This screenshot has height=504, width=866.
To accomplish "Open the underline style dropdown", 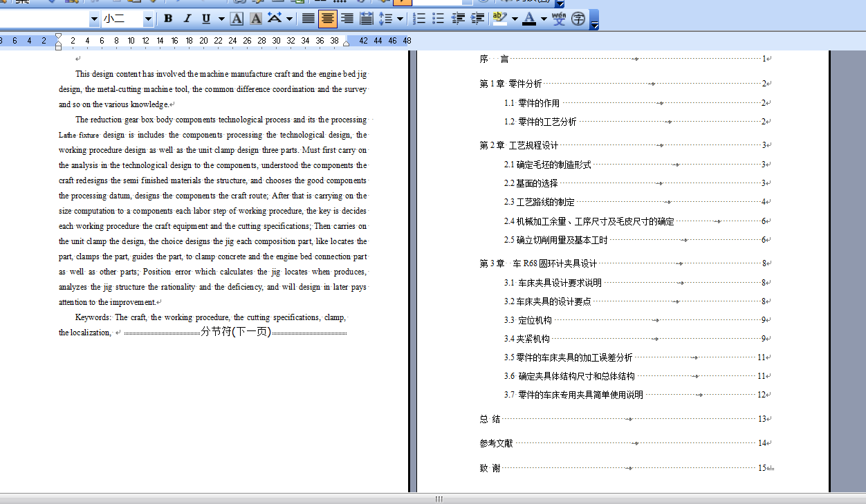I will [x=221, y=19].
